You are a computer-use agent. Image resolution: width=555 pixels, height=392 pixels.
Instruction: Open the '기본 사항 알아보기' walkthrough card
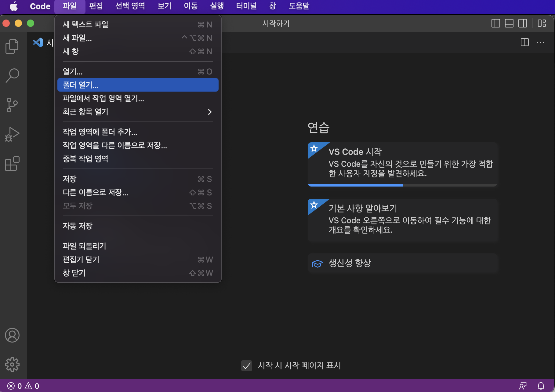click(403, 220)
